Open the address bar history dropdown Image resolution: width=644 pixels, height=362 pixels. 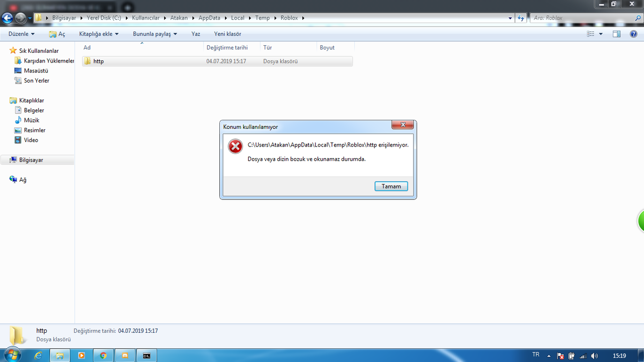(510, 18)
